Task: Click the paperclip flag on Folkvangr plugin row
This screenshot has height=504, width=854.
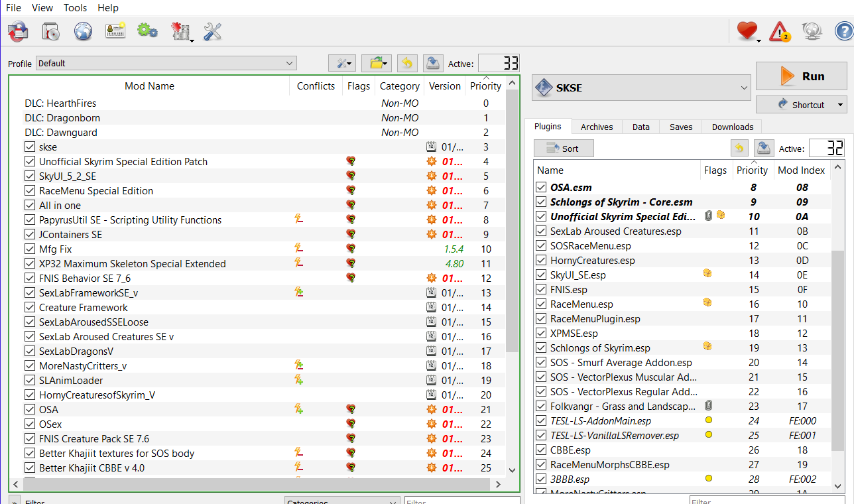Action: tap(709, 405)
